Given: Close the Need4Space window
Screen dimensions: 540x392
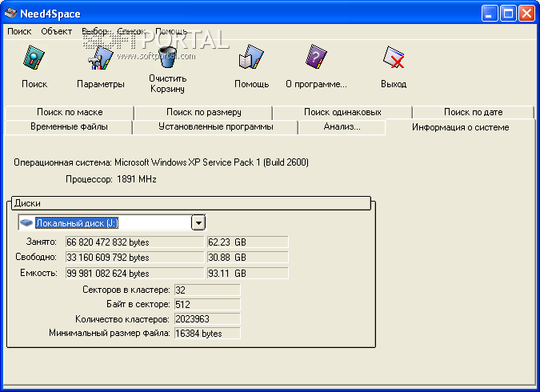Looking at the screenshot, I should [526, 14].
